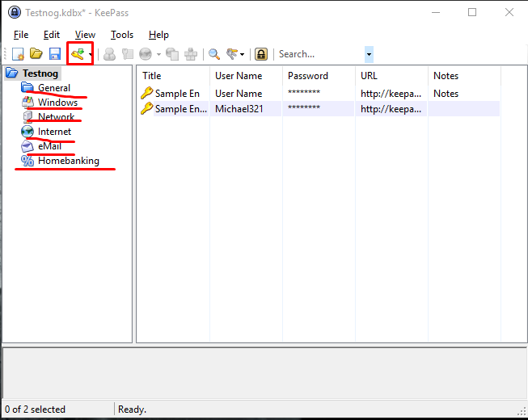
Task: Click the Add Entry key icon
Action: 78,54
